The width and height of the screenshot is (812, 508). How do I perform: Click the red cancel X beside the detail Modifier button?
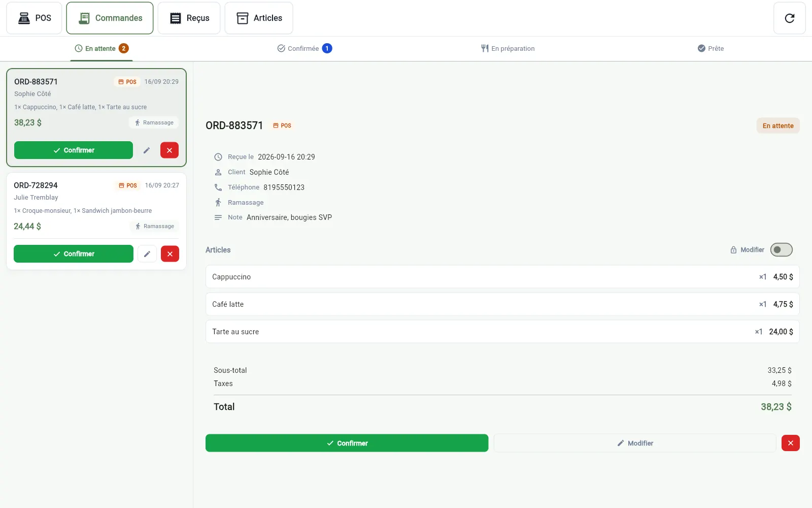click(x=791, y=443)
